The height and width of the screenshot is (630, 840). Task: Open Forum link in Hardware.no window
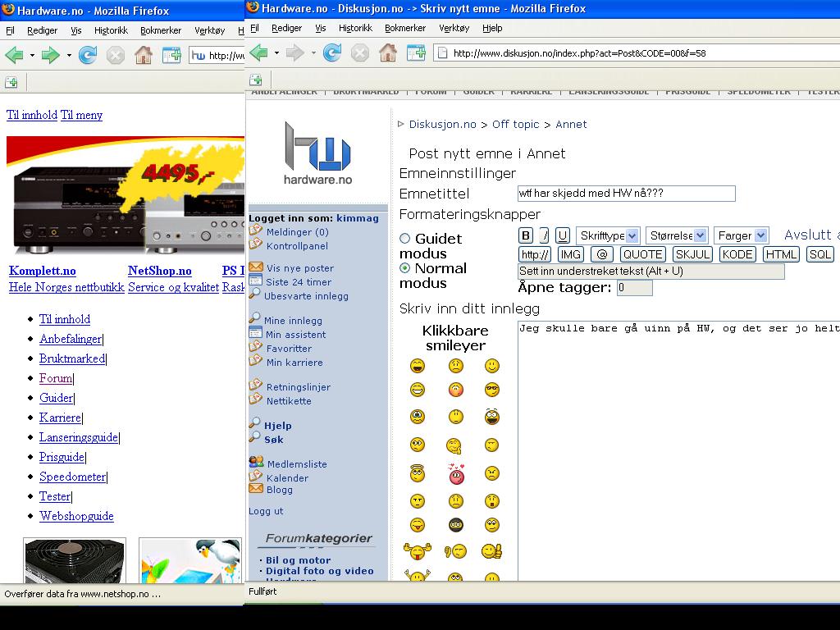(56, 378)
